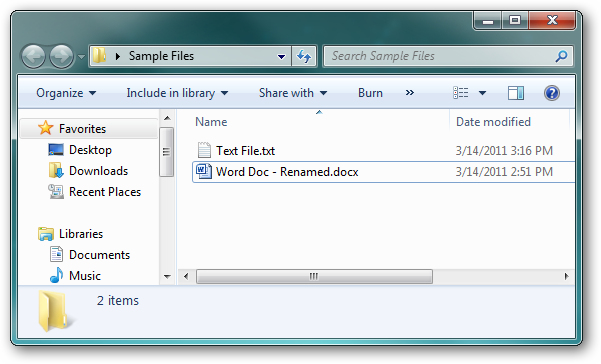601x364 pixels.
Task: Open the Share with menu
Action: tap(293, 93)
